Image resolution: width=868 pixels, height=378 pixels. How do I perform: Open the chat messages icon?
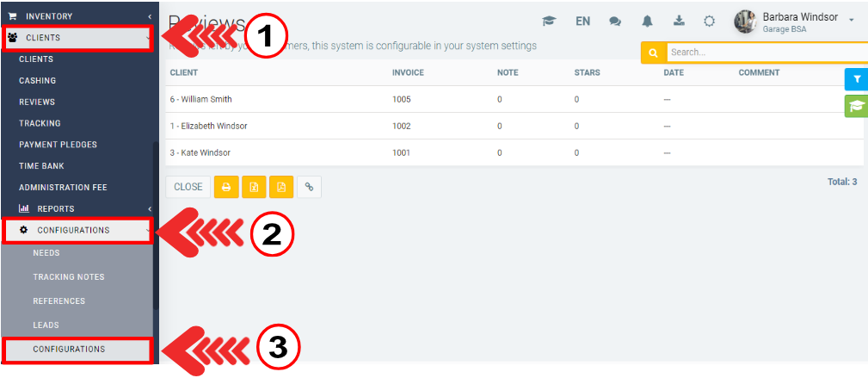tap(615, 21)
